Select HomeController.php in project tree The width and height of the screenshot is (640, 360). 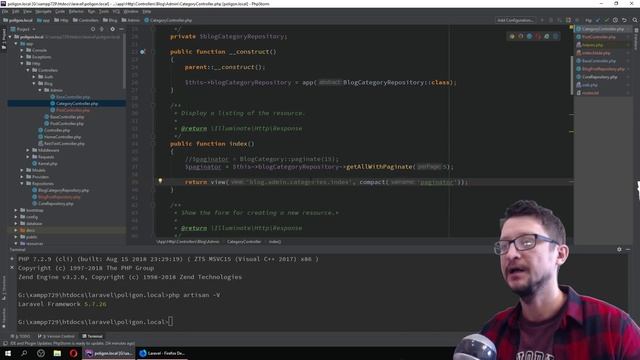59,137
